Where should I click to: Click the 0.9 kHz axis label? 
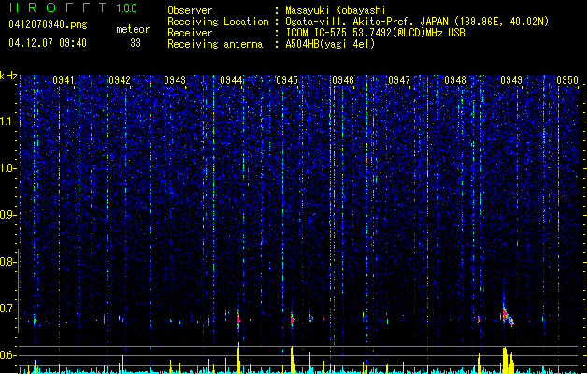click(x=7, y=215)
